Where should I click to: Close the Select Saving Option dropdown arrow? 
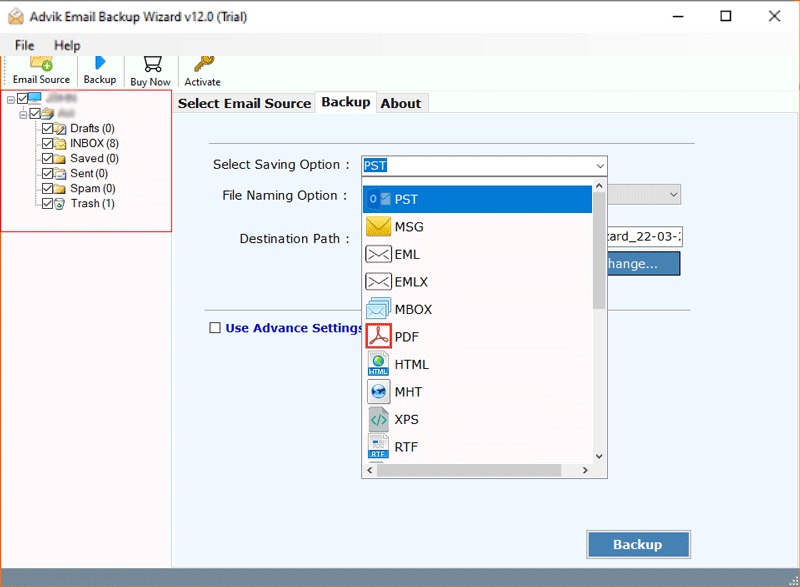(x=600, y=166)
